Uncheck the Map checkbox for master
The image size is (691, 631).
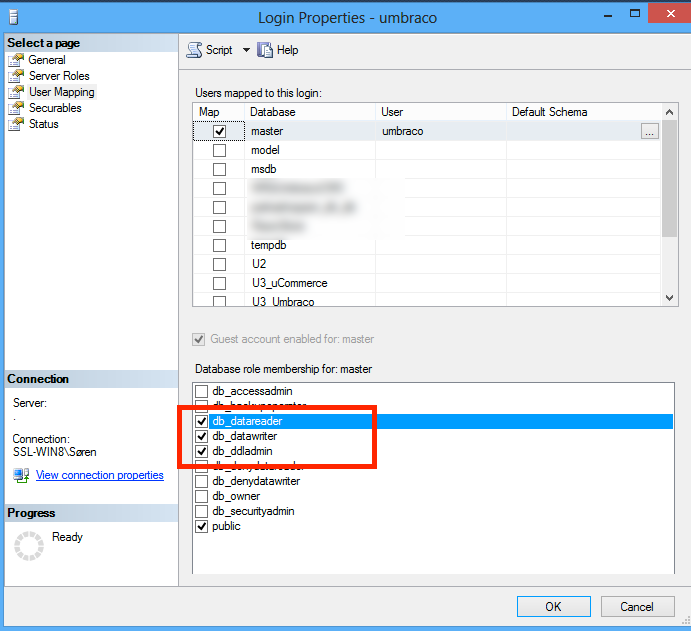pos(219,131)
